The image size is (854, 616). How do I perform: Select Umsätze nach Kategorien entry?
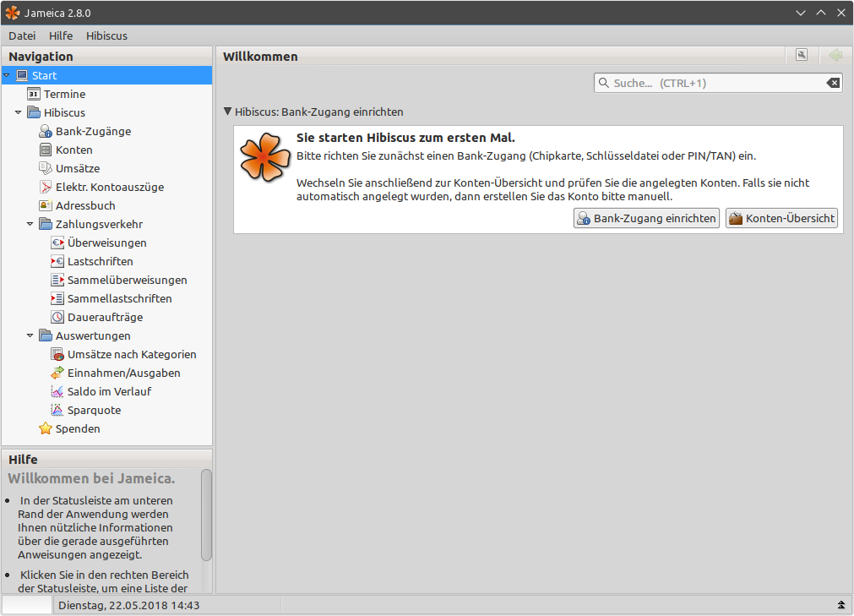(x=132, y=355)
